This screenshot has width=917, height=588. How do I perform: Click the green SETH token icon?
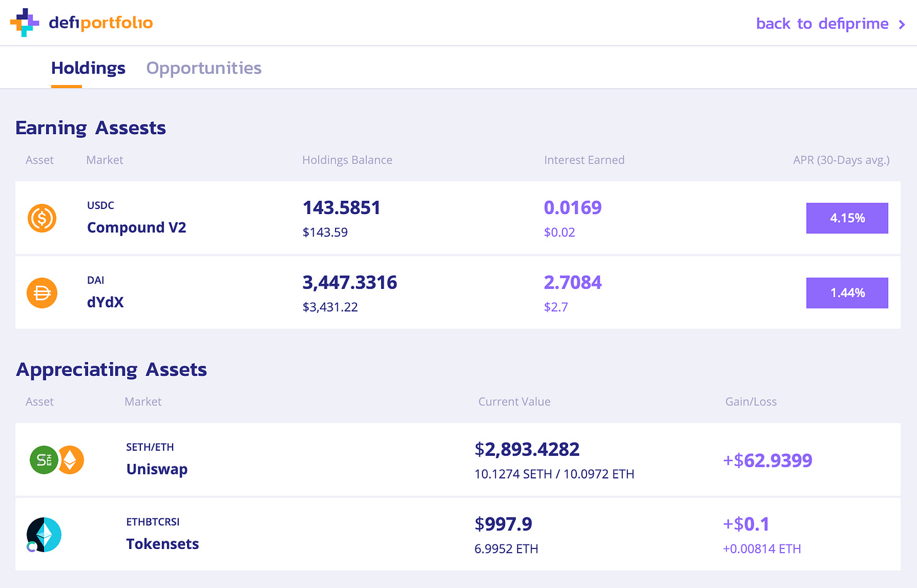click(x=44, y=460)
